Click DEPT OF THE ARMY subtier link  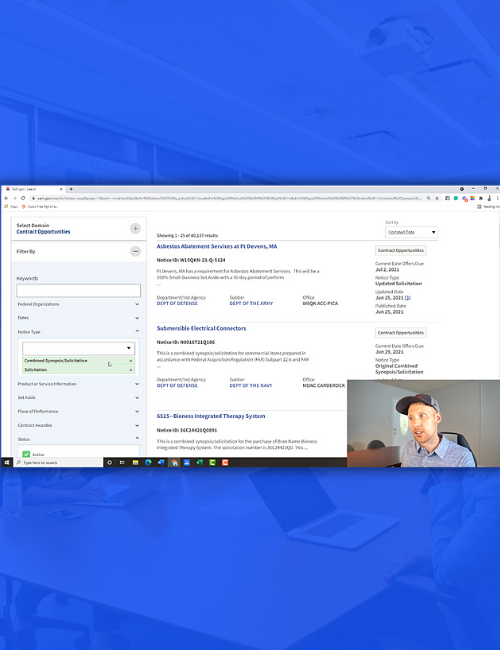pos(251,303)
